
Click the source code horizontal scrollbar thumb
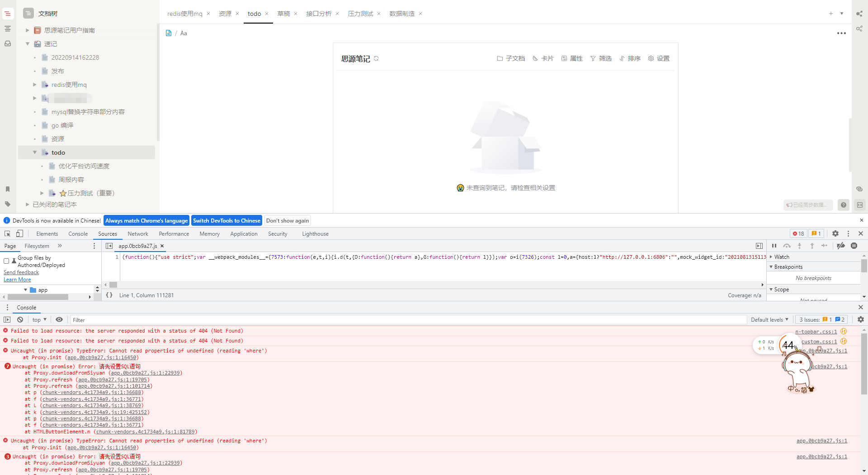click(x=113, y=285)
